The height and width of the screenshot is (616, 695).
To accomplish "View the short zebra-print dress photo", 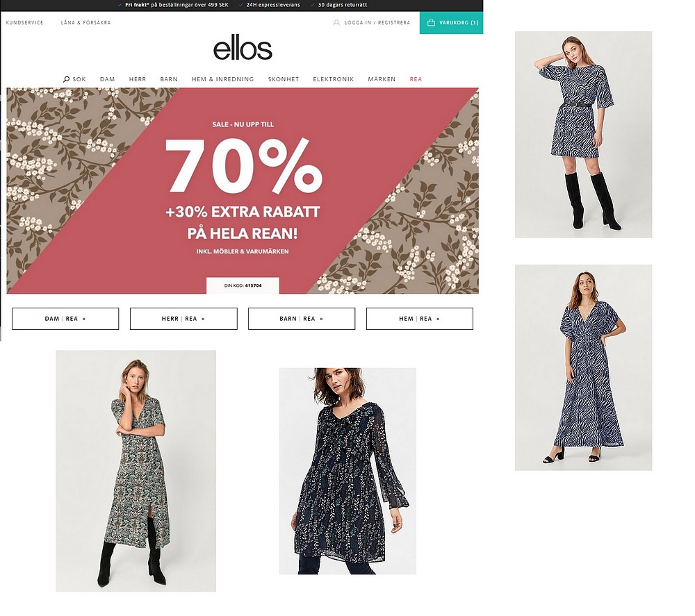I will [x=583, y=135].
